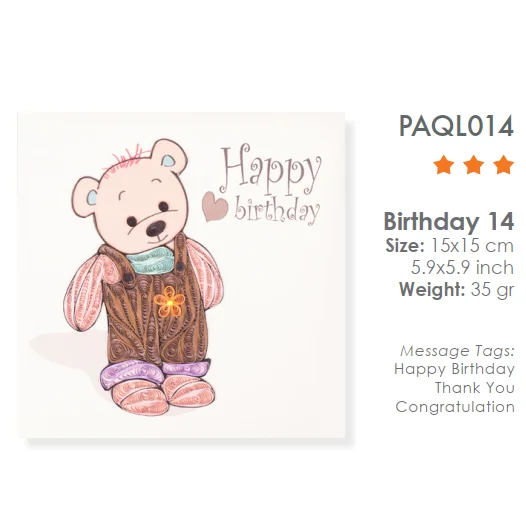Click the bear's blue scarf

tap(151, 260)
